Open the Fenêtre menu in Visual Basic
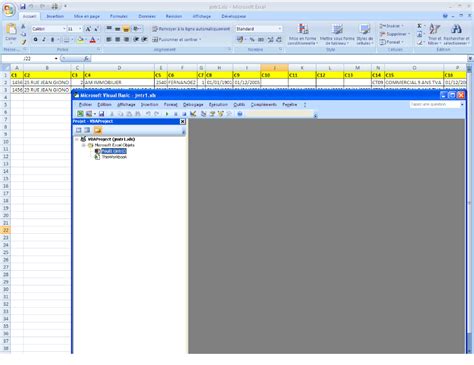 (289, 104)
